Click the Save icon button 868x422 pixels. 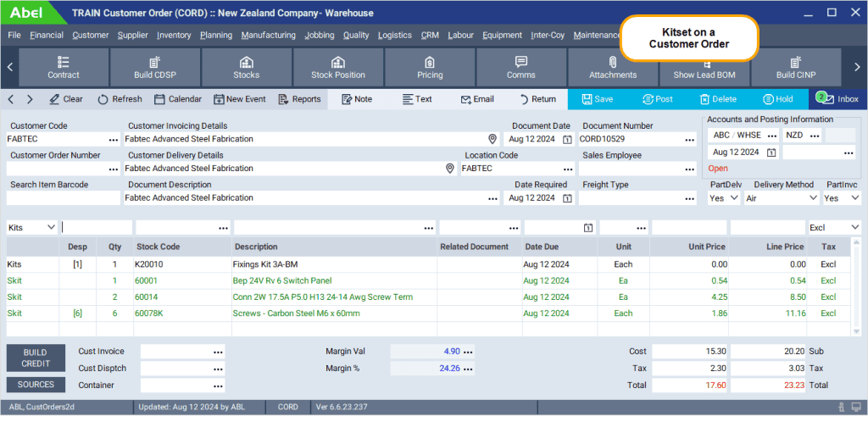click(597, 99)
